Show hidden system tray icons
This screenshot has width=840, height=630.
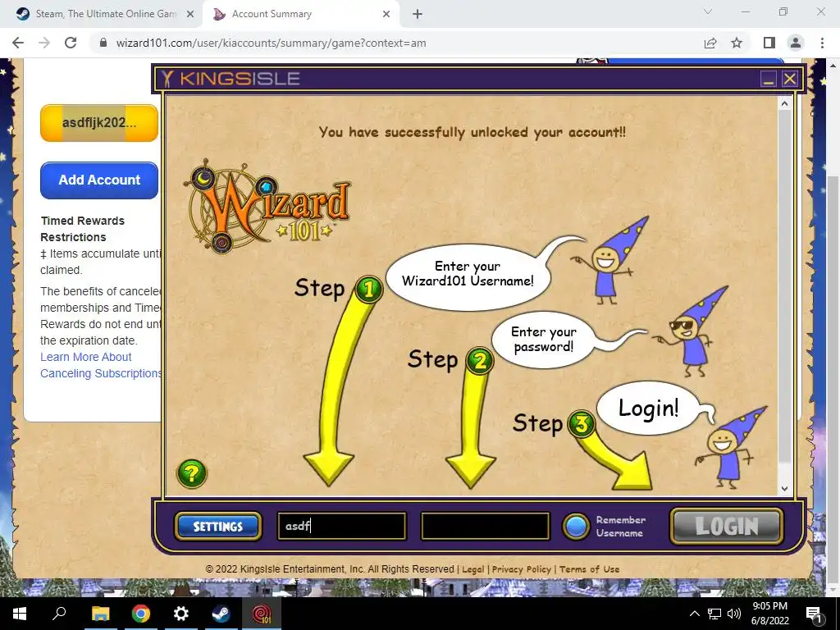(x=694, y=614)
